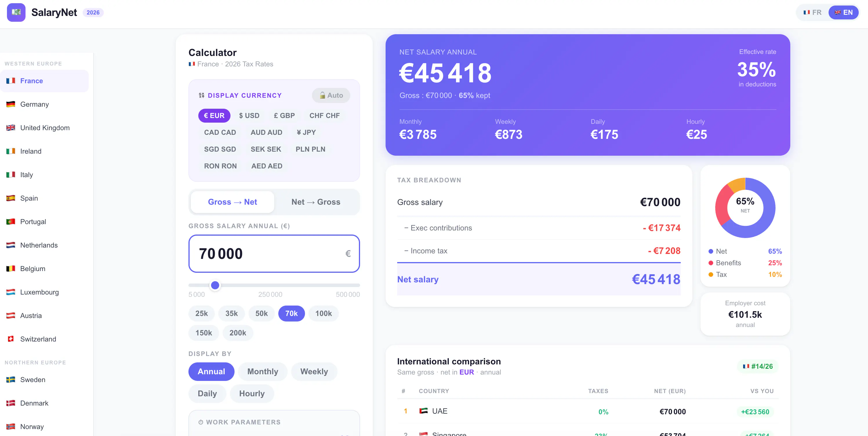Click the euro symbol in salary input

coord(348,253)
